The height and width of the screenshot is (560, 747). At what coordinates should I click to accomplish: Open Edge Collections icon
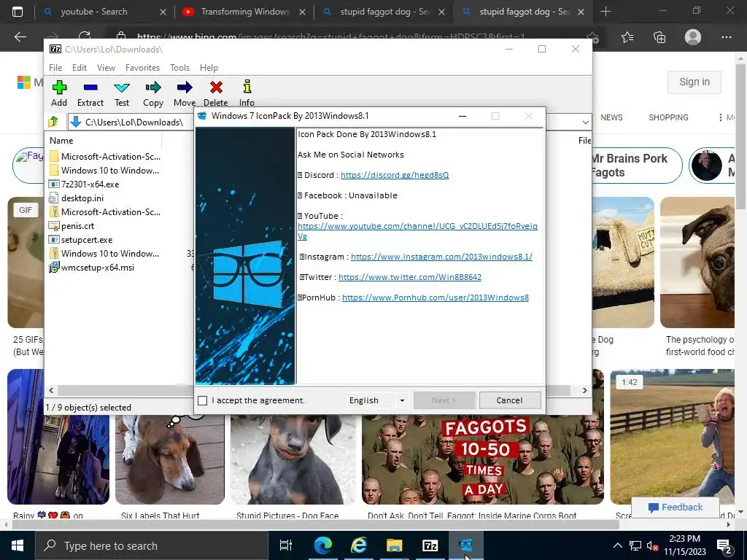(659, 37)
